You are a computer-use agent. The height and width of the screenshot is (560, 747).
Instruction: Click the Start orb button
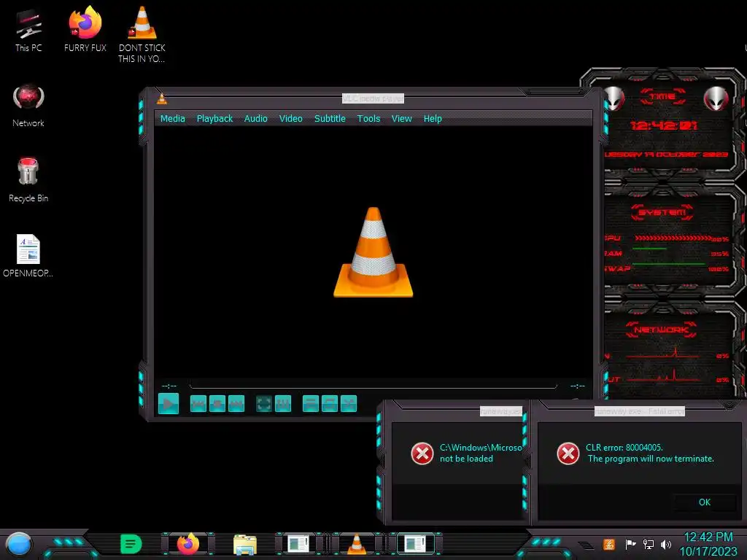[x=19, y=545]
